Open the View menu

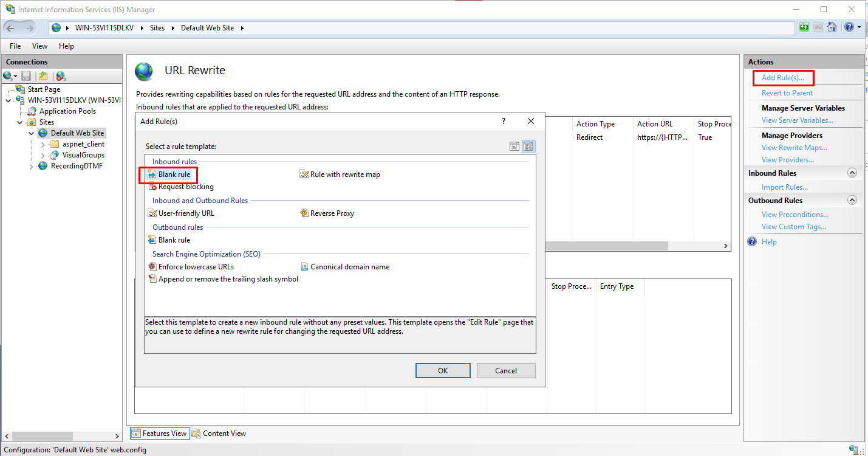coord(39,46)
